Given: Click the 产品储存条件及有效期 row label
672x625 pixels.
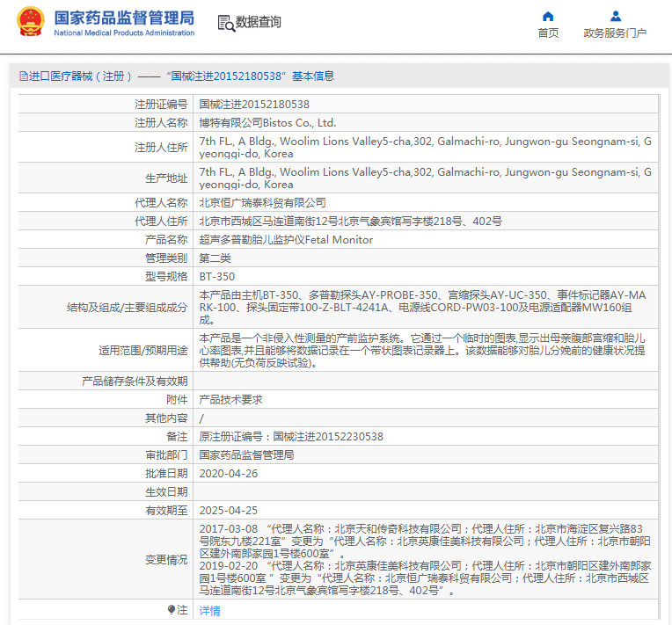Looking at the screenshot, I should [x=135, y=381].
